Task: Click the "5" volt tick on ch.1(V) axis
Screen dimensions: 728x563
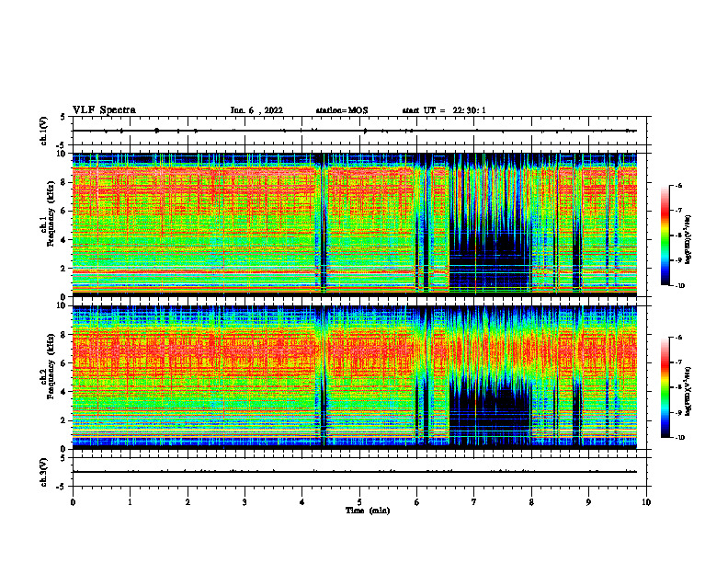Action: click(63, 117)
